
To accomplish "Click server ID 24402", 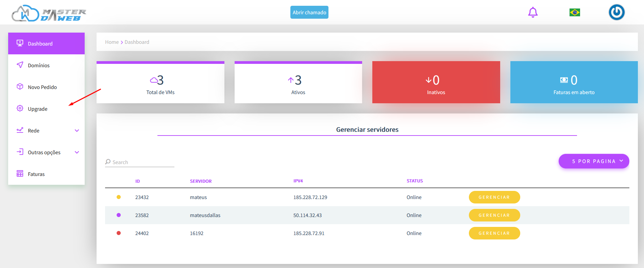I will (x=142, y=233).
